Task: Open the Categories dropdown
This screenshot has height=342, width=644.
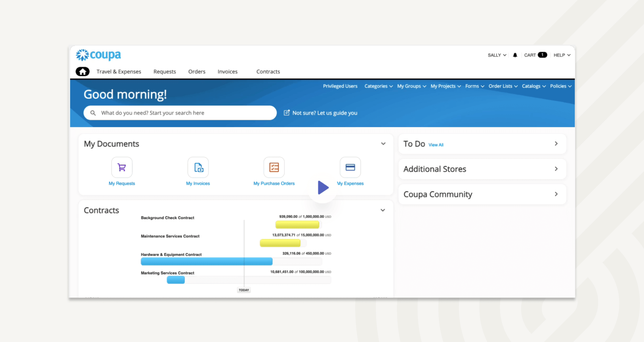Action: point(378,86)
